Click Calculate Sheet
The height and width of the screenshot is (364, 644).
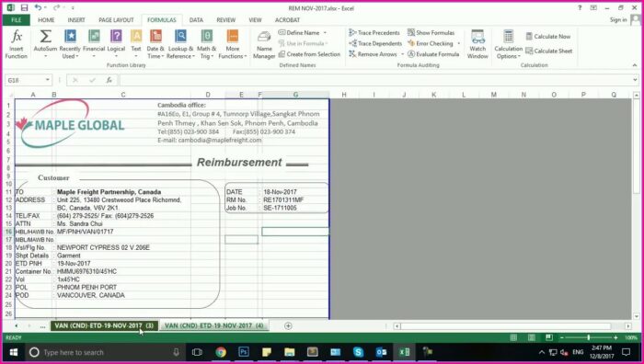(548, 51)
